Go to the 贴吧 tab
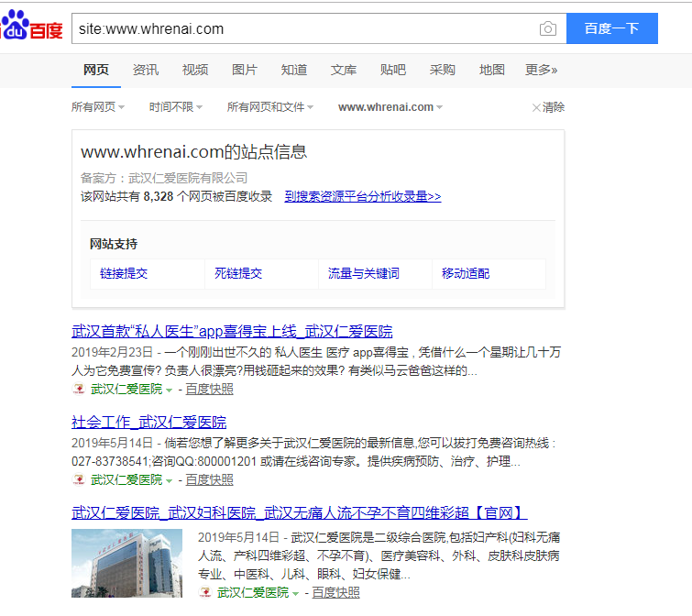This screenshot has height=616, width=692. pos(393,71)
